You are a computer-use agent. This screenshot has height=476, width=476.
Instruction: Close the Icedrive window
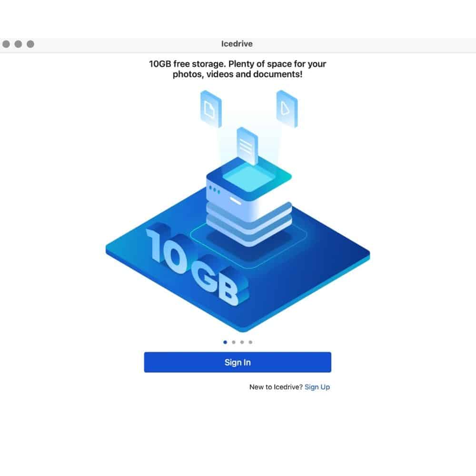tap(6, 44)
